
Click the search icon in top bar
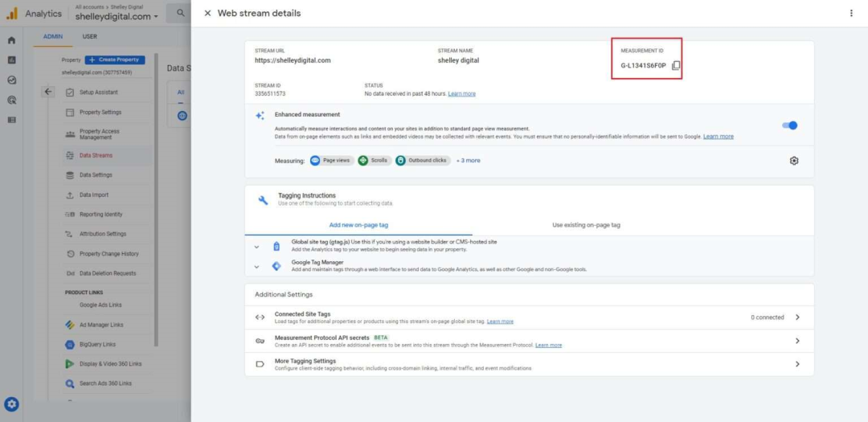tap(181, 13)
